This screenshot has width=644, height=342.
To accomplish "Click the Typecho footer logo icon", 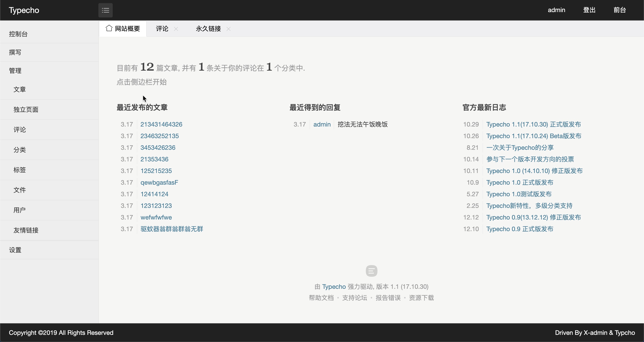I will click(371, 271).
